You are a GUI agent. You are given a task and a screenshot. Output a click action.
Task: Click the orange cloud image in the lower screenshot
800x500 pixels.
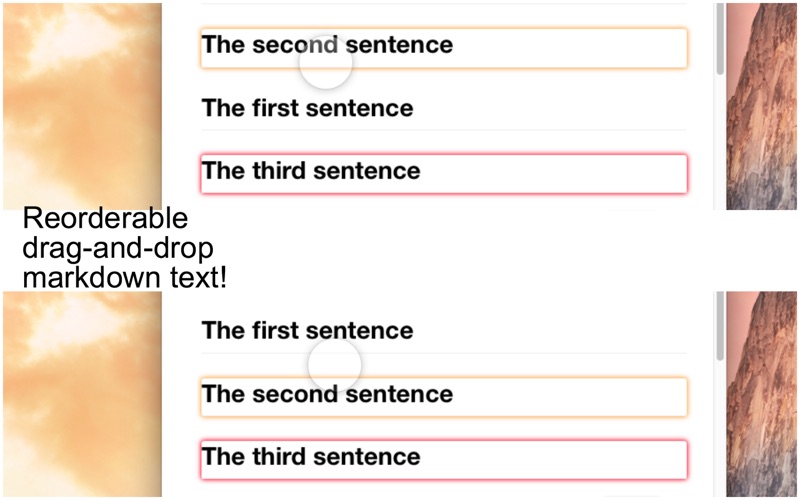point(83,394)
